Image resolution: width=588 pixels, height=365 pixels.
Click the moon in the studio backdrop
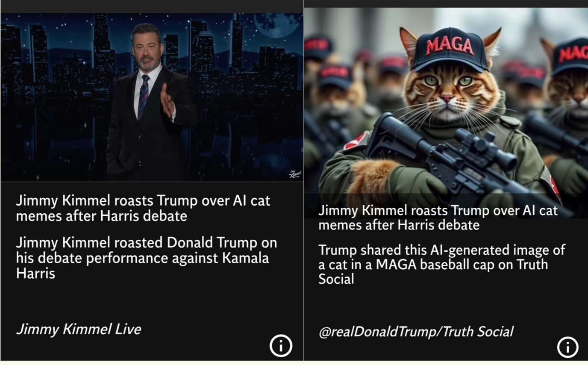tap(278, 25)
